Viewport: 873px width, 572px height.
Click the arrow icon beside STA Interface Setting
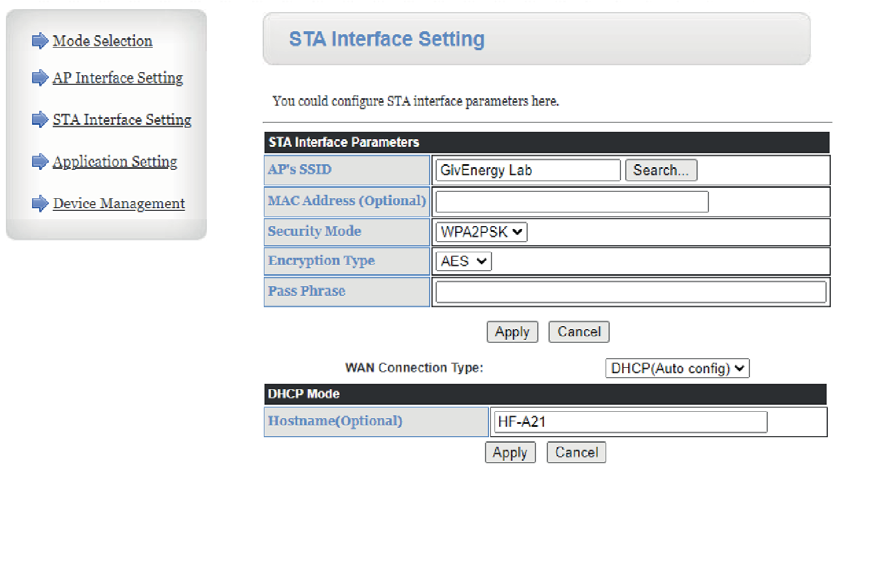tap(40, 120)
